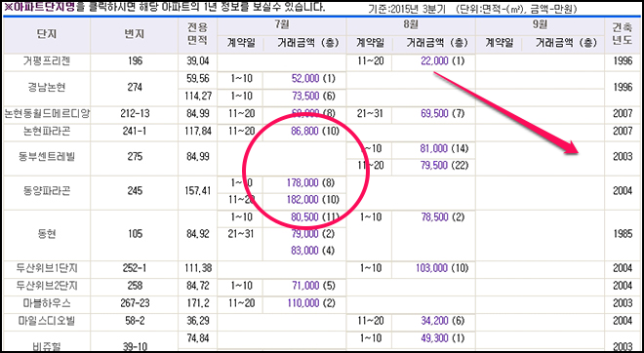
Task: Select the 157.41 area cell
Action: (197, 191)
